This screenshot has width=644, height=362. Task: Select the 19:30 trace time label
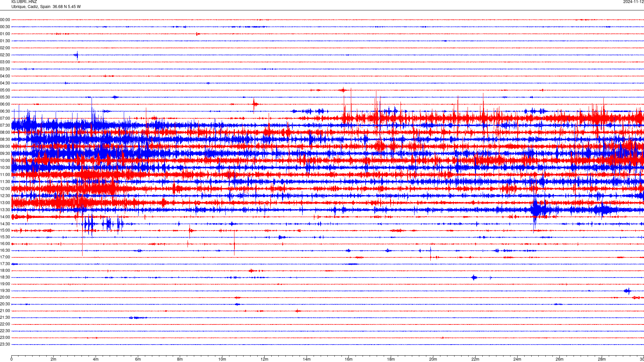pyautogui.click(x=5, y=291)
